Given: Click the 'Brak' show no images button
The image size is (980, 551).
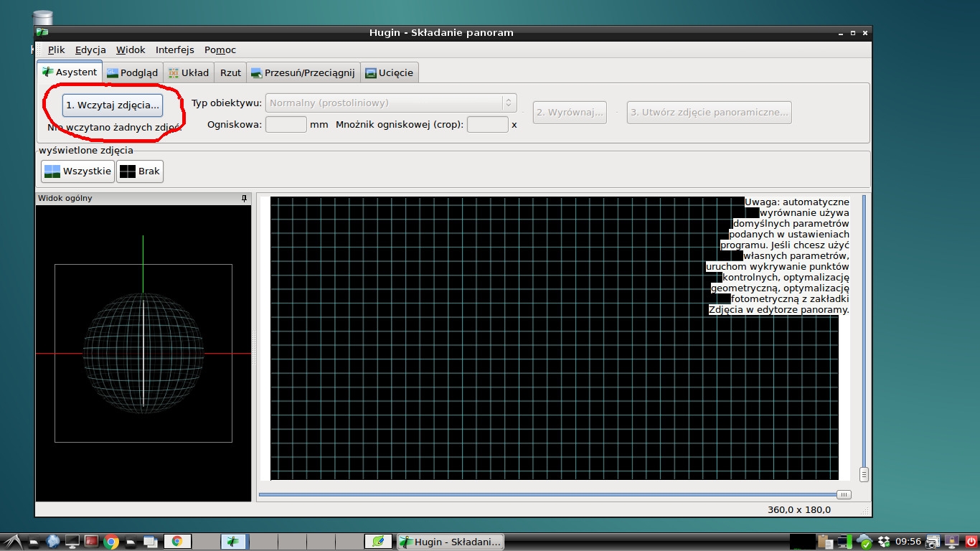Looking at the screenshot, I should [x=140, y=171].
